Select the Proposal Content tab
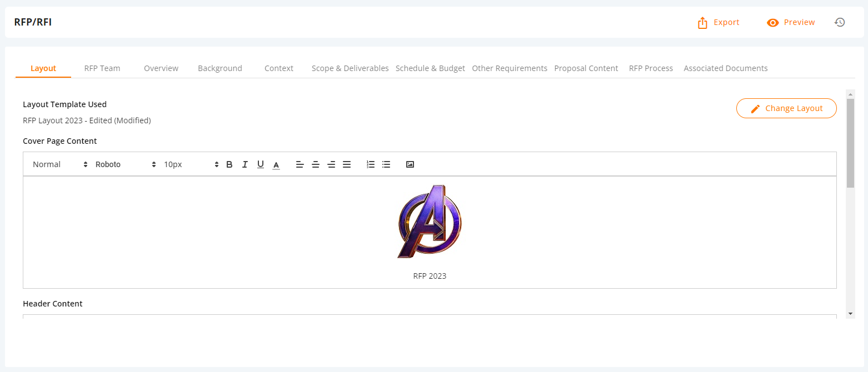The width and height of the screenshot is (868, 372). pos(586,68)
